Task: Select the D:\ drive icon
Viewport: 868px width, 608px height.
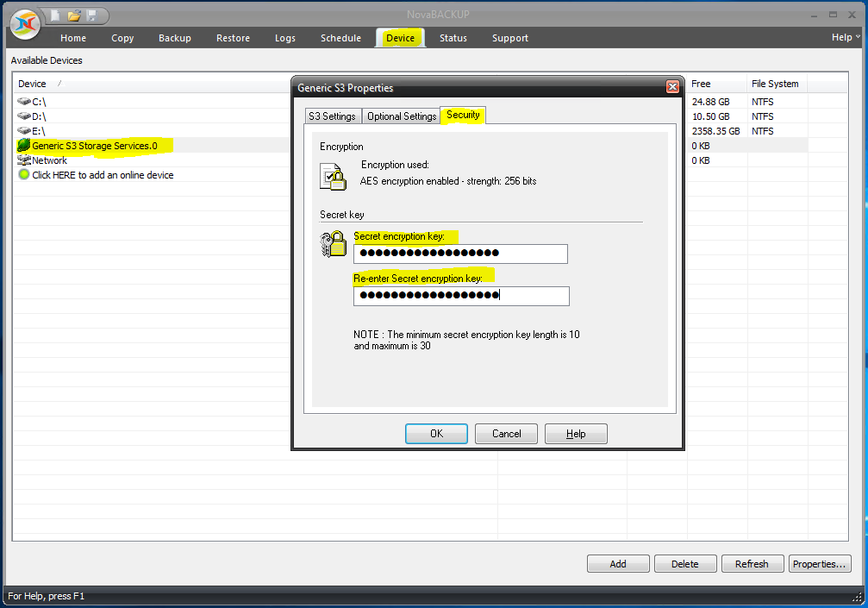Action: pos(24,116)
